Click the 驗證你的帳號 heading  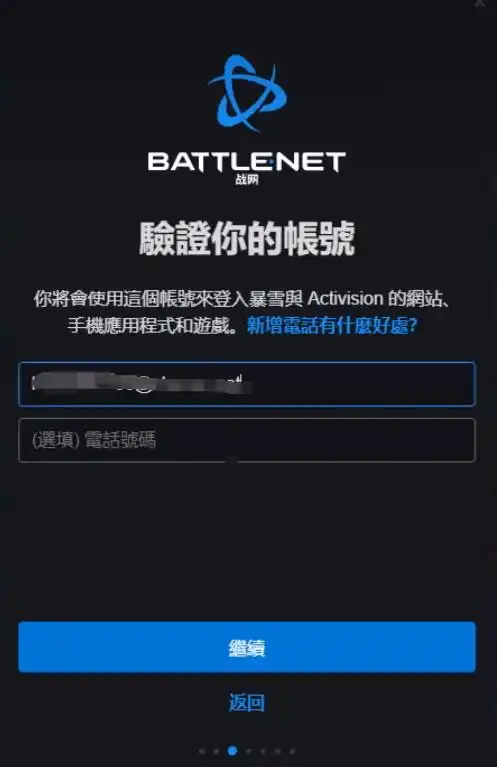[247, 238]
